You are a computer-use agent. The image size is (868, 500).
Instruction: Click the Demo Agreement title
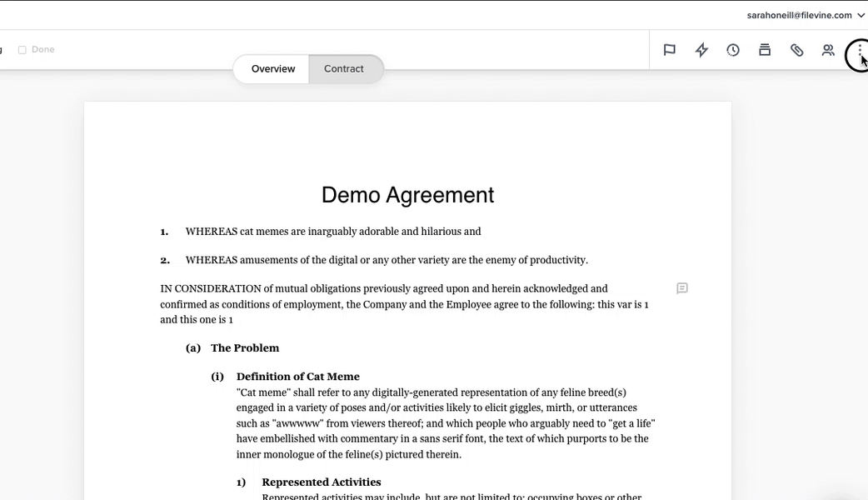[x=407, y=195]
